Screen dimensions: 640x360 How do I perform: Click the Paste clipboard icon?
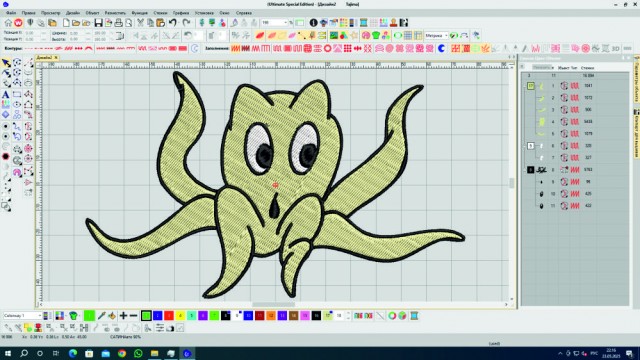tap(160, 23)
